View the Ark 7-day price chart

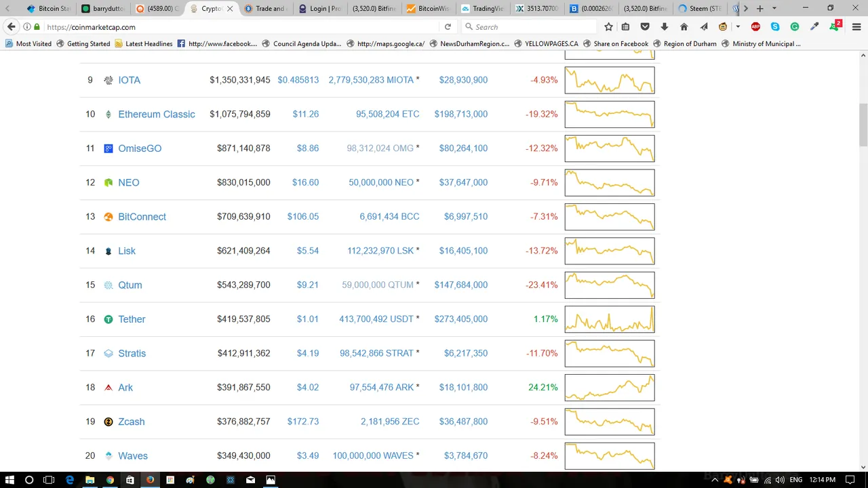point(610,388)
